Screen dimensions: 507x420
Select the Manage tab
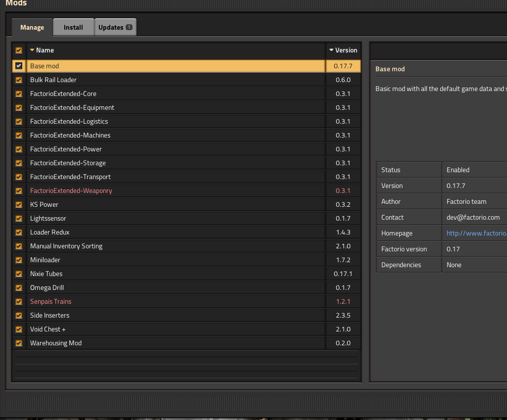[x=32, y=28]
